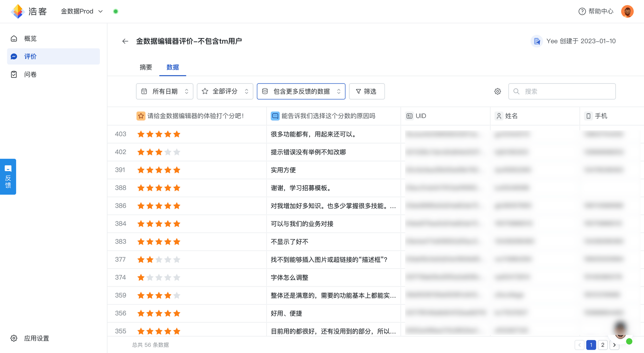Open the 反馈 feedback panel on left edge
The width and height of the screenshot is (644, 353).
(x=8, y=177)
